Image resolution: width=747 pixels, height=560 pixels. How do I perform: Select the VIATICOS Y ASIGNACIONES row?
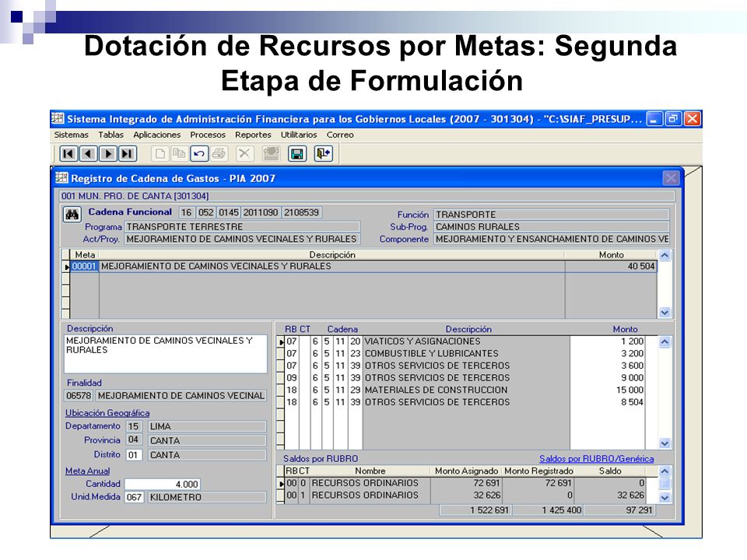pyautogui.click(x=461, y=341)
